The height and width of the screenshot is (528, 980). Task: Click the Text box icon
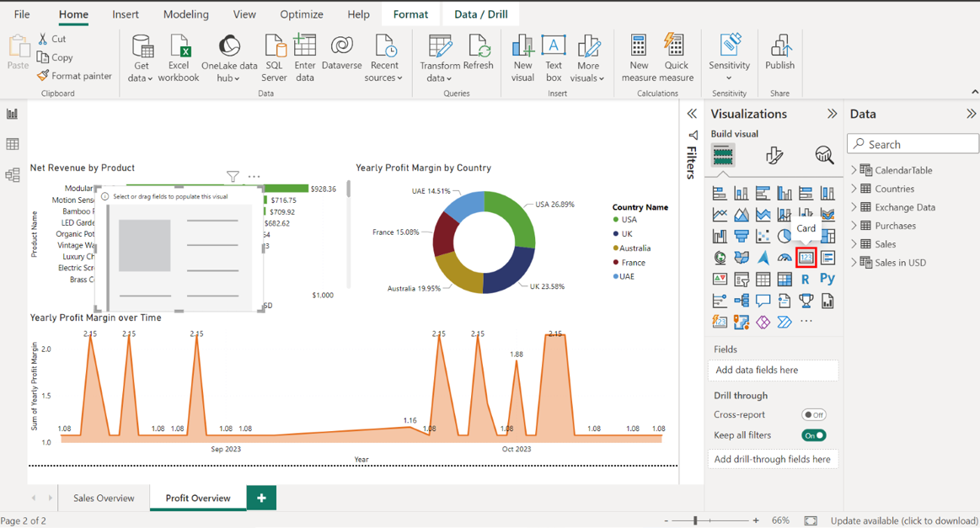[553, 57]
